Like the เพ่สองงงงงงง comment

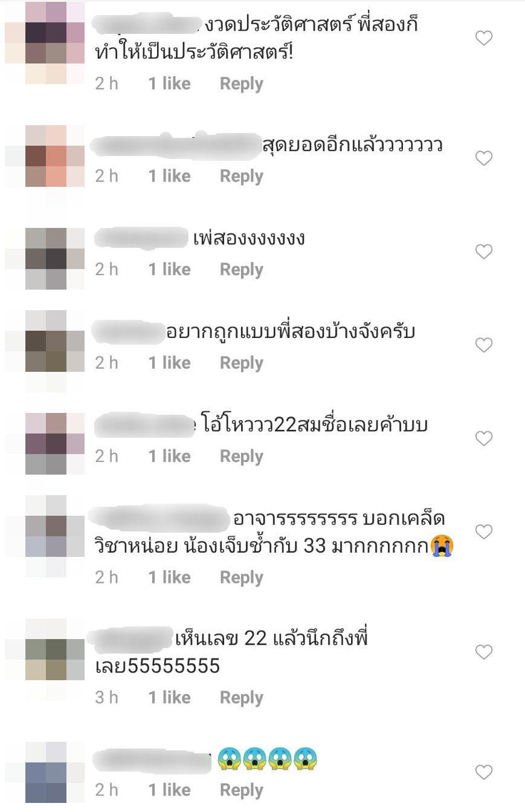point(484,252)
